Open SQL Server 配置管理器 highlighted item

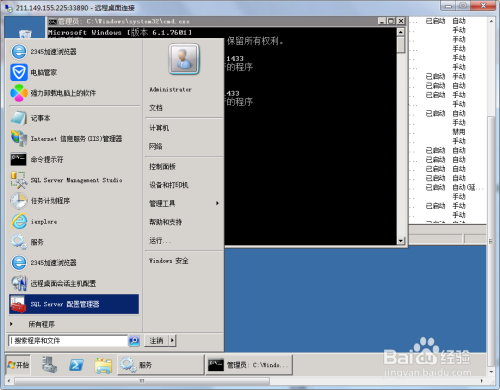(74, 304)
